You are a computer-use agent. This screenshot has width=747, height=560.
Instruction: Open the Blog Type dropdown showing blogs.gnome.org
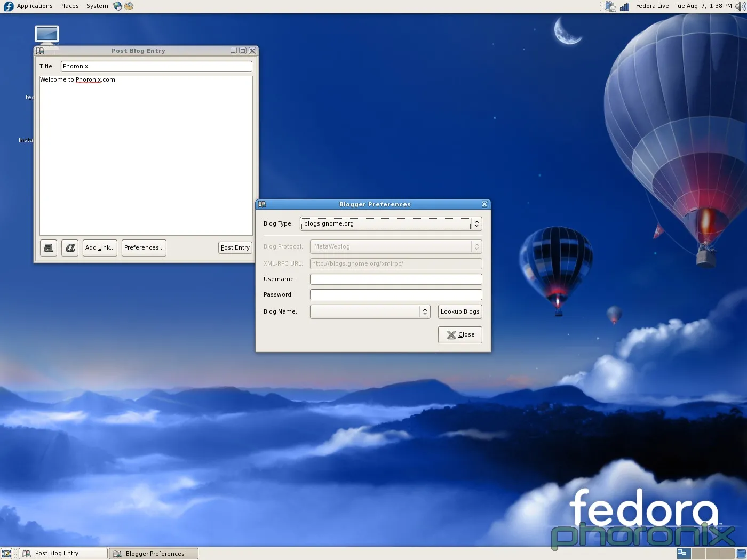[x=391, y=223]
